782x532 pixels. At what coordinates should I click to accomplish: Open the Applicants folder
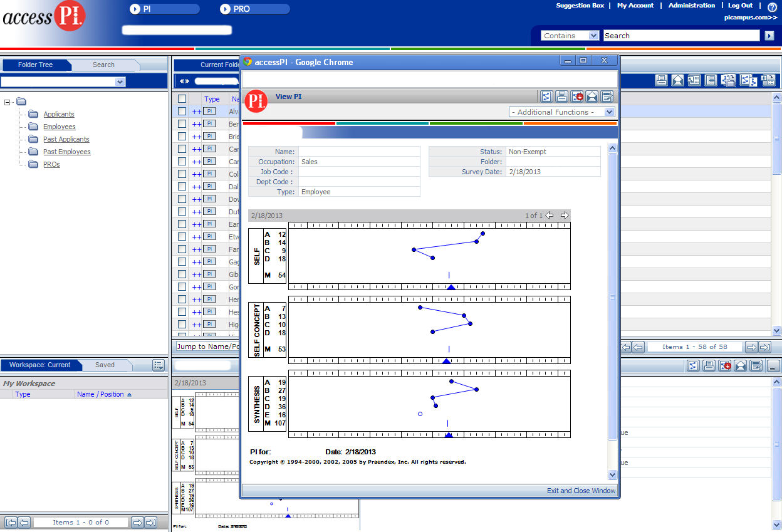pyautogui.click(x=59, y=114)
